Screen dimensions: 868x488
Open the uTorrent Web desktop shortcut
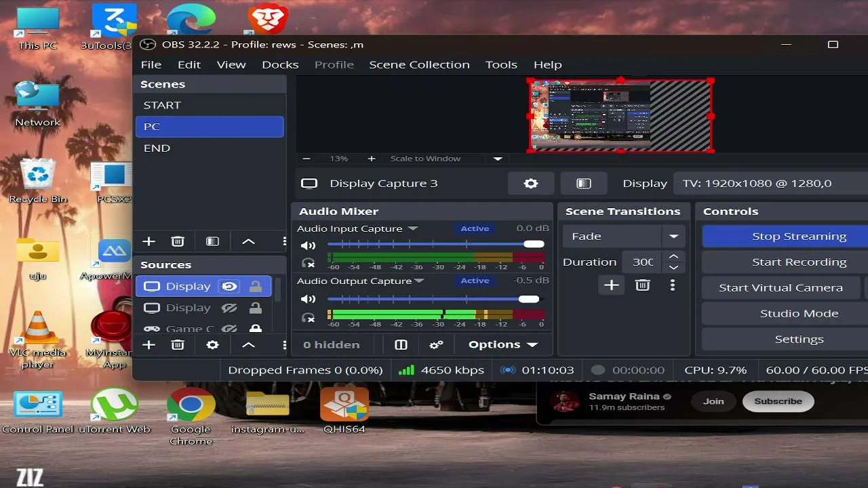point(114,410)
